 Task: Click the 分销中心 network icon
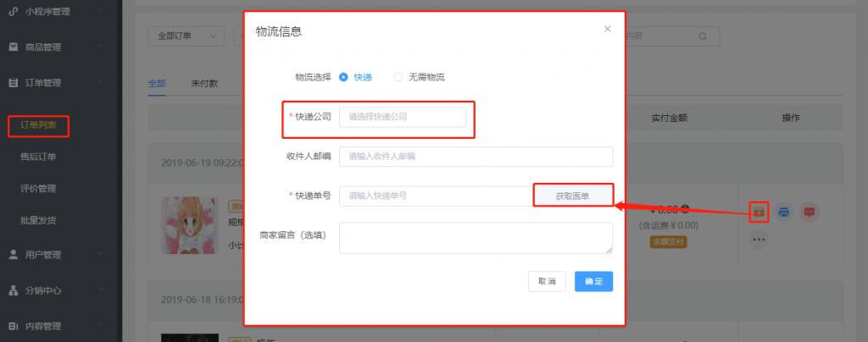click(14, 290)
